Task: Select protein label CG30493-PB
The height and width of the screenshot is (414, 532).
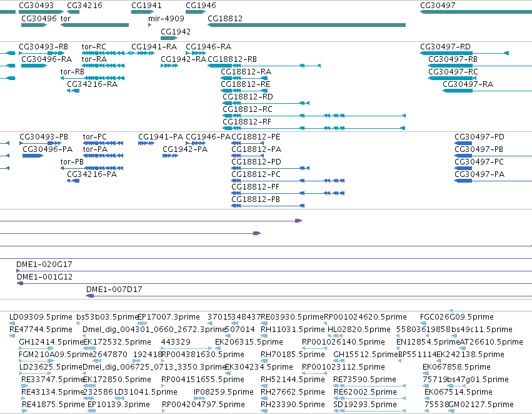Action: click(x=44, y=137)
